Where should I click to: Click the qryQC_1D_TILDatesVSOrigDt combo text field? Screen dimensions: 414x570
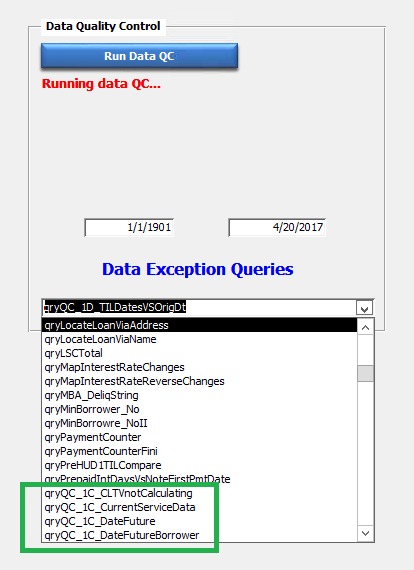point(199,308)
